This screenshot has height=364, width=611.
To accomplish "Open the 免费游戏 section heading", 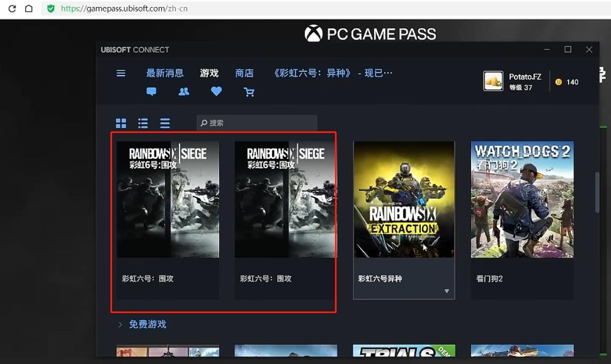I will coord(148,324).
